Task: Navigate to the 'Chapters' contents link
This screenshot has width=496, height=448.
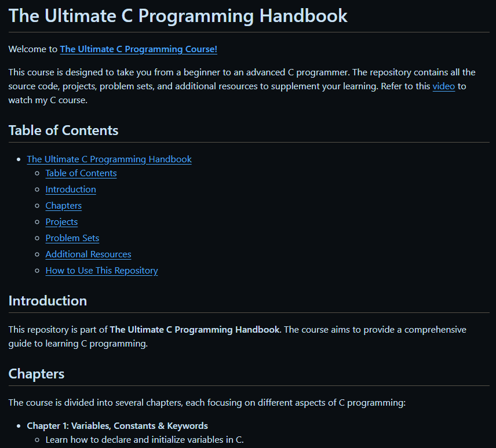Action: (64, 206)
